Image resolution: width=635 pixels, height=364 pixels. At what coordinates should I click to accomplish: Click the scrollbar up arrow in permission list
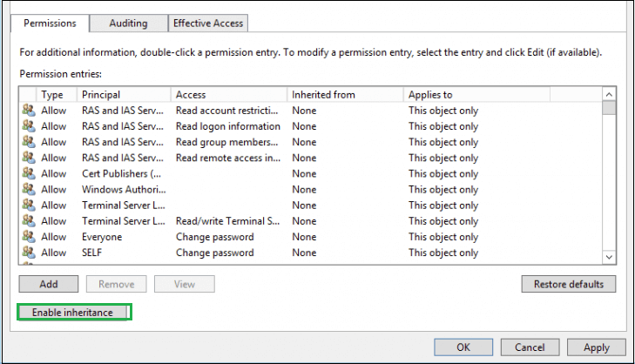tap(609, 94)
